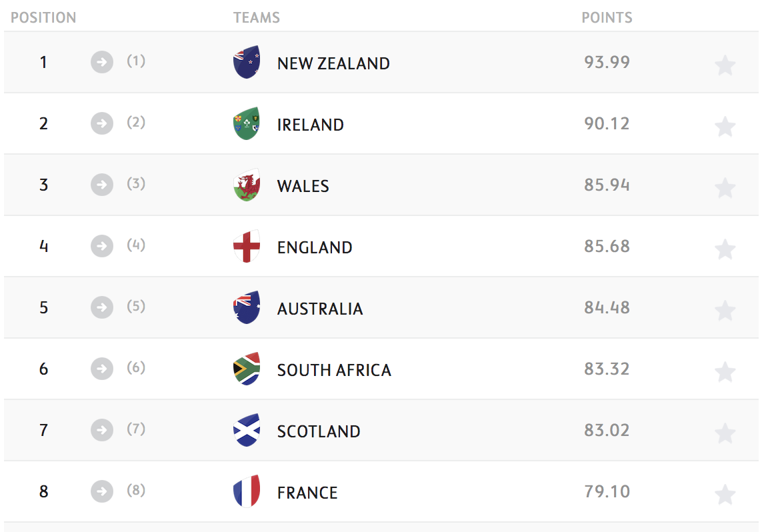
Task: Expand Scotland's ranking change arrow
Action: tap(101, 430)
